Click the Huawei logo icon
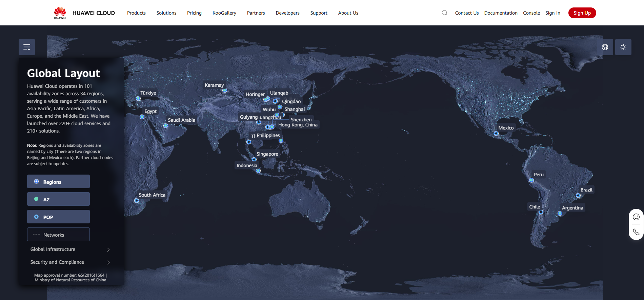644x300 pixels. [x=60, y=13]
